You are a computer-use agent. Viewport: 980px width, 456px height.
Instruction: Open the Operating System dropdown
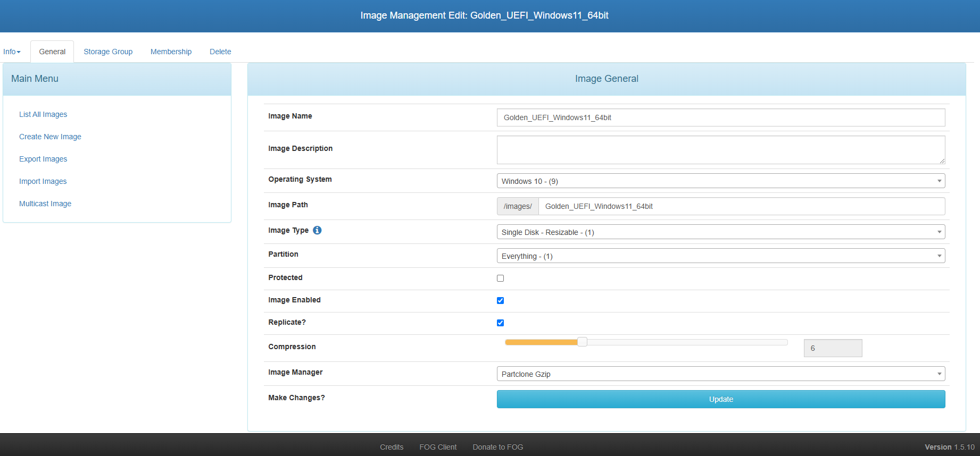(x=721, y=181)
